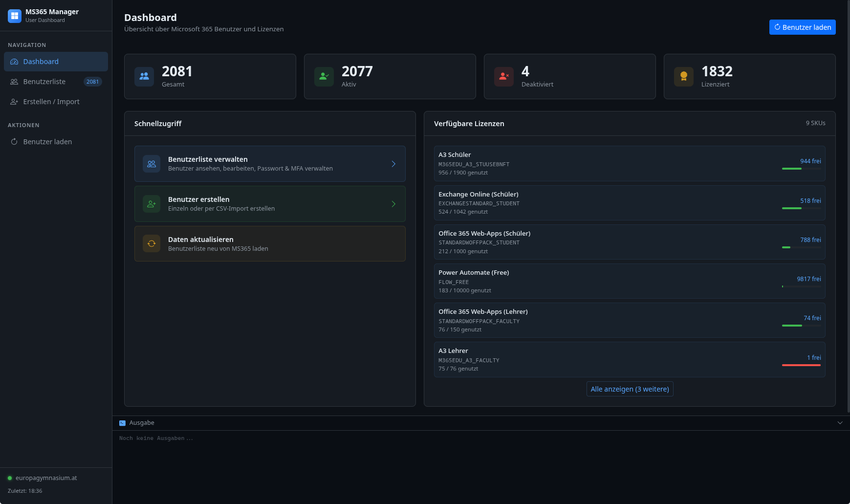Click the Benutzerliste people icon in sidebar
The height and width of the screenshot is (504, 850).
[x=14, y=82]
